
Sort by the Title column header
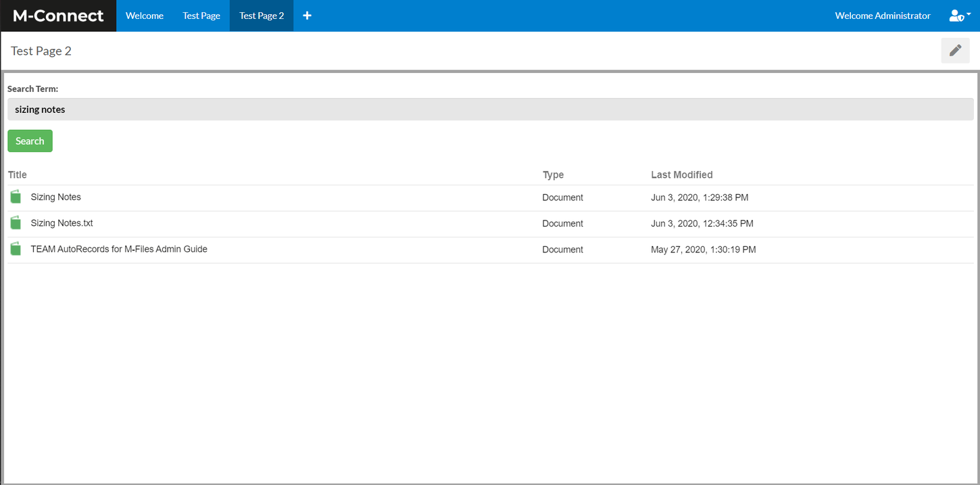18,175
